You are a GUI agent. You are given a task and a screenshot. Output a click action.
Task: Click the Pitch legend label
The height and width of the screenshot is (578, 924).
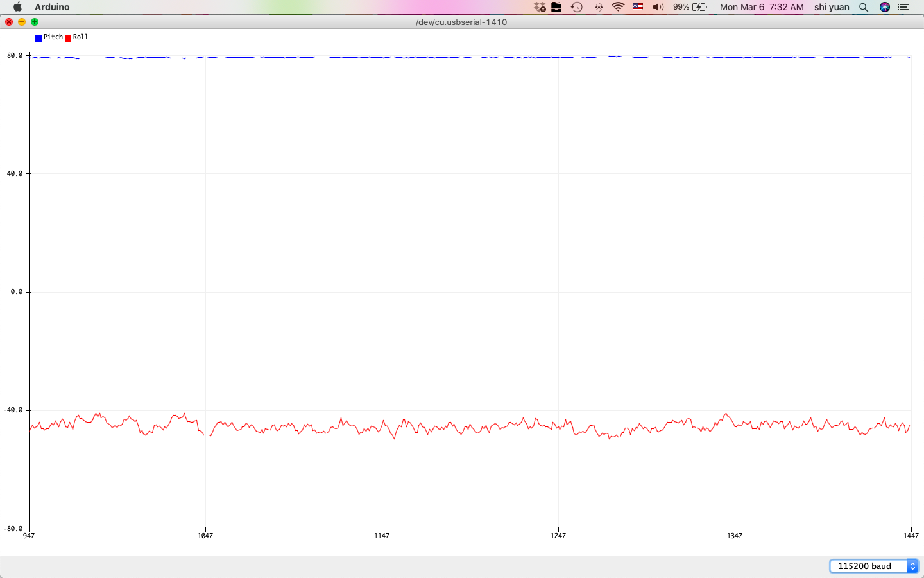[x=53, y=37]
